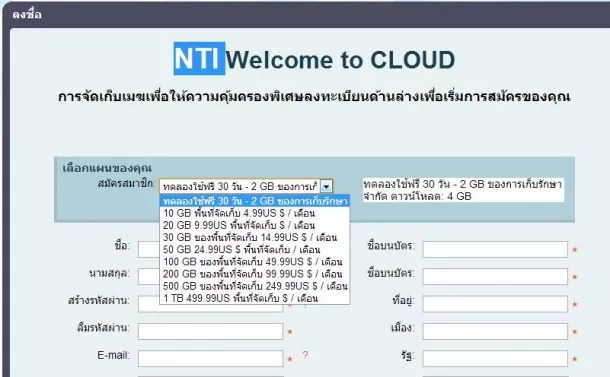This screenshot has height=377, width=610.
Task: Collapse the สมัครสมาชิก plan dropdown arrow
Action: tap(326, 186)
